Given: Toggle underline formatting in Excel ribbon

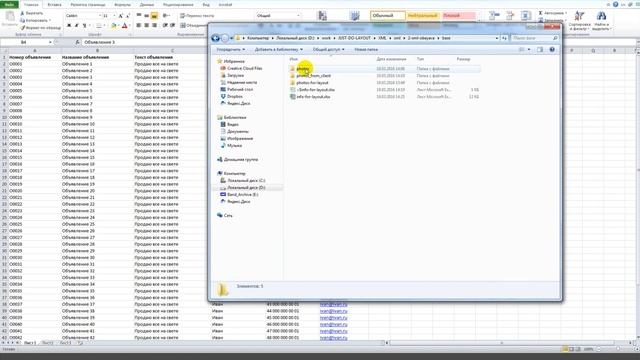Looking at the screenshot, I should [x=84, y=25].
